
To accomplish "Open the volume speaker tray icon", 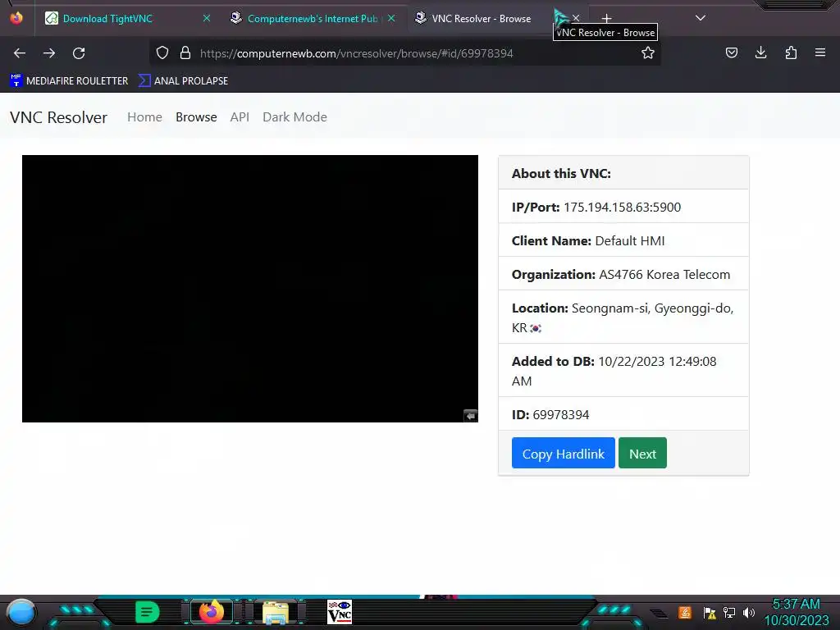I will 749,612.
